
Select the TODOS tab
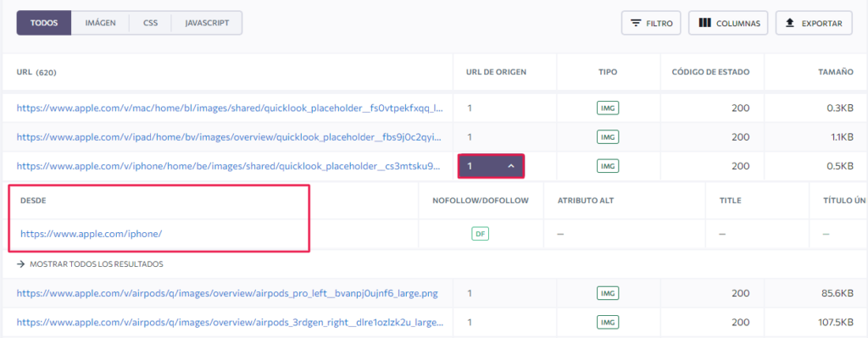point(44,23)
